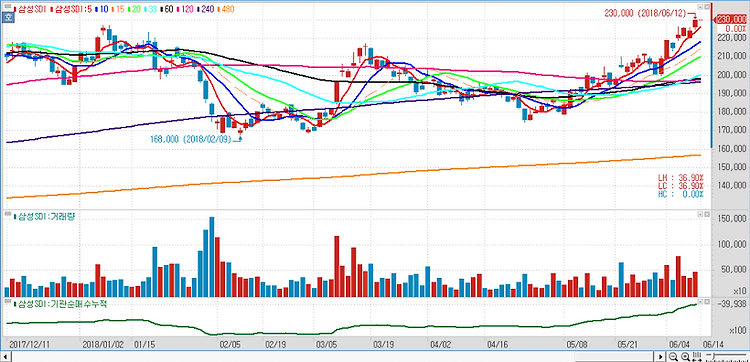Click the blue 호 button on price chart
This screenshot has height=362, width=750.
8,18
